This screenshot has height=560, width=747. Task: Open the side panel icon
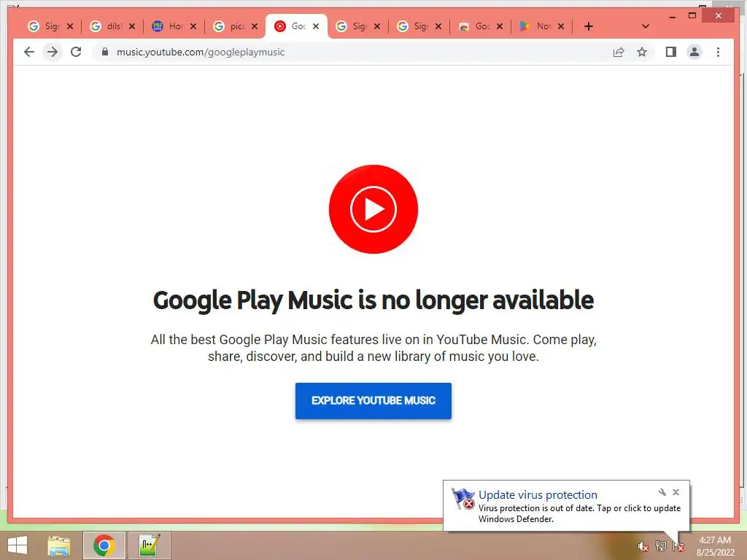click(x=671, y=52)
